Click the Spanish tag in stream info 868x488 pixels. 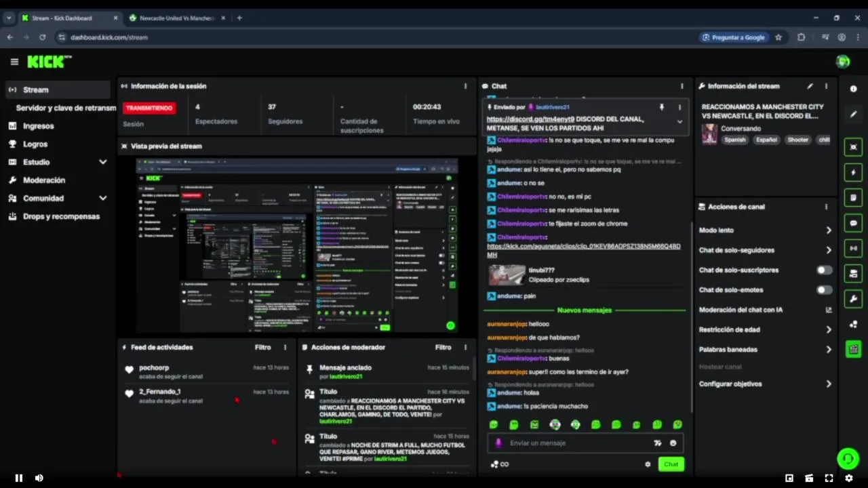(x=734, y=140)
